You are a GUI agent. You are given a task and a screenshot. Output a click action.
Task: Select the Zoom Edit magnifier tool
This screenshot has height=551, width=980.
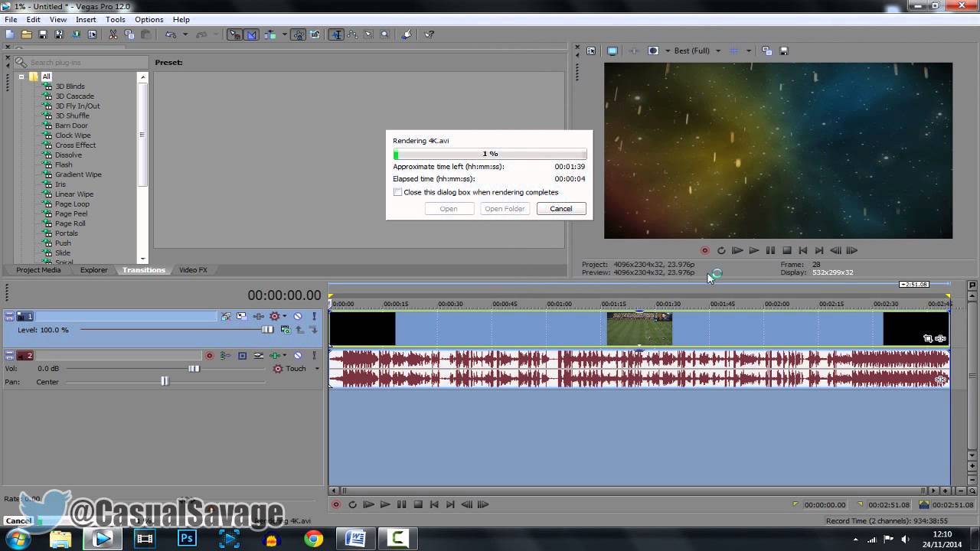coord(384,34)
